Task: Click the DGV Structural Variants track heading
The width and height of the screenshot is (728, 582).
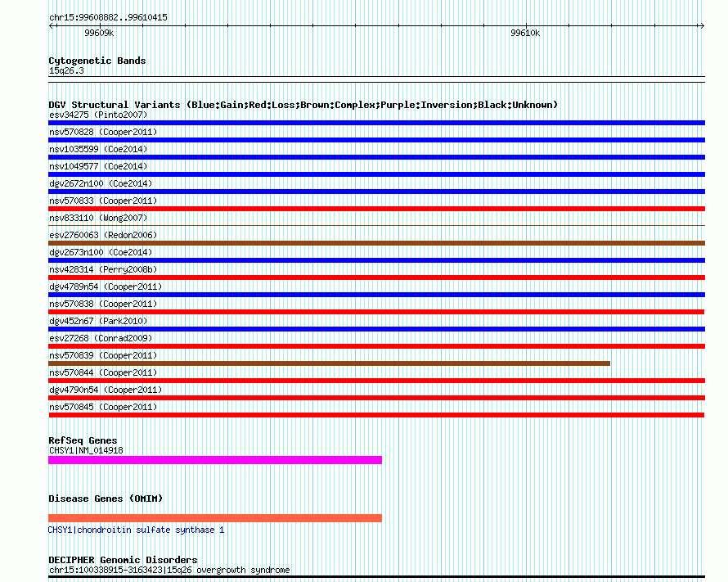Action: (x=303, y=105)
